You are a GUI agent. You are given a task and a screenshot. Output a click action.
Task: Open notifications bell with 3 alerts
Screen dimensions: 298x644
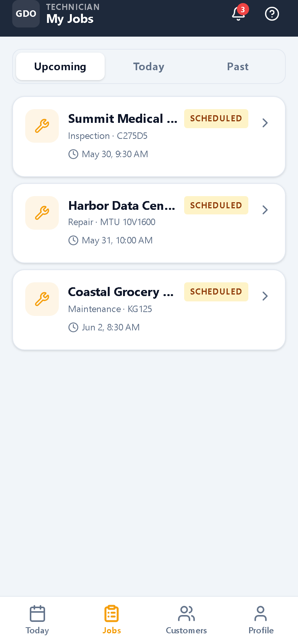(239, 14)
